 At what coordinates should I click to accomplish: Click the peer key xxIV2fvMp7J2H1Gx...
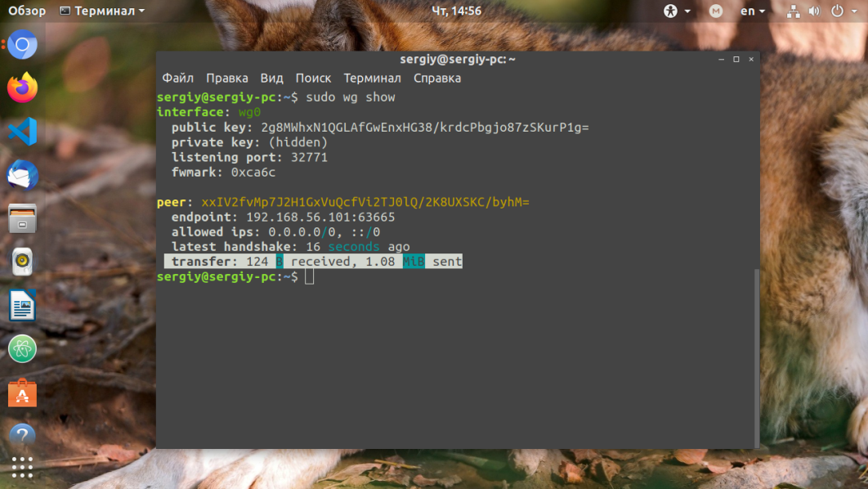coord(365,202)
